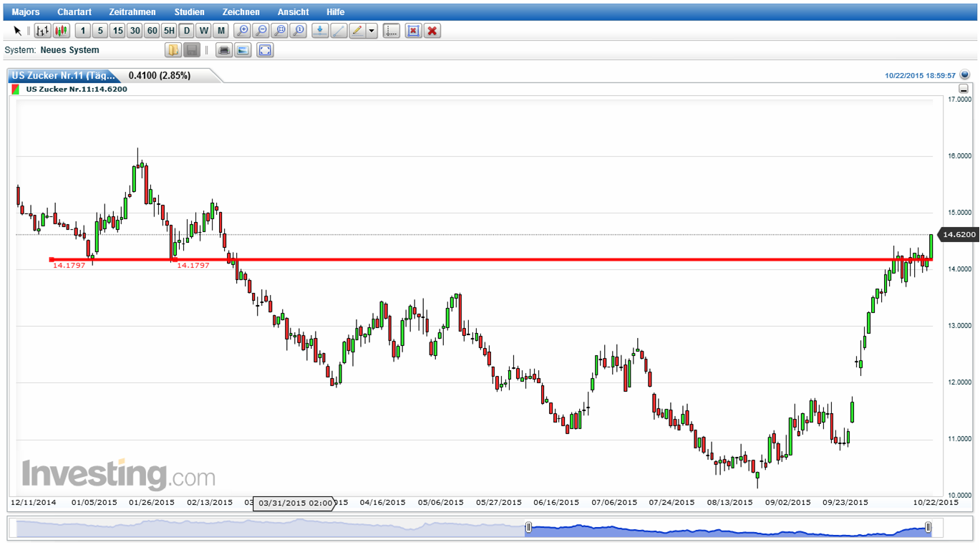Click the zoom out magnifier icon
Image resolution: width=980 pixels, height=550 pixels.
(261, 31)
